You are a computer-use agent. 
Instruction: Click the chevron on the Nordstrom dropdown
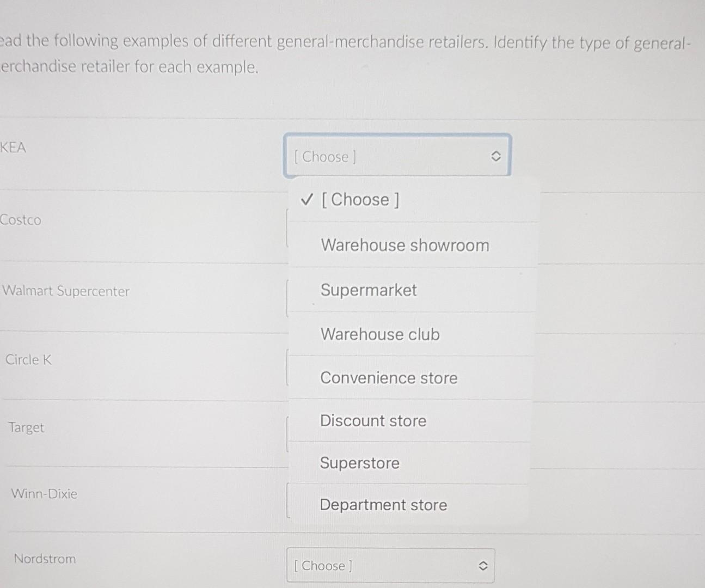tap(482, 566)
